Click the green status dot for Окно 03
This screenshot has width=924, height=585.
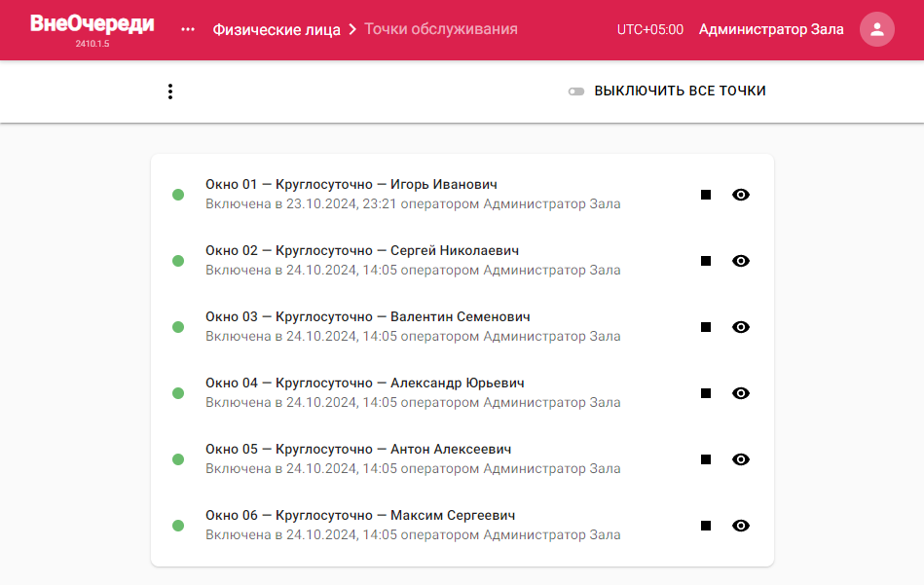click(178, 327)
